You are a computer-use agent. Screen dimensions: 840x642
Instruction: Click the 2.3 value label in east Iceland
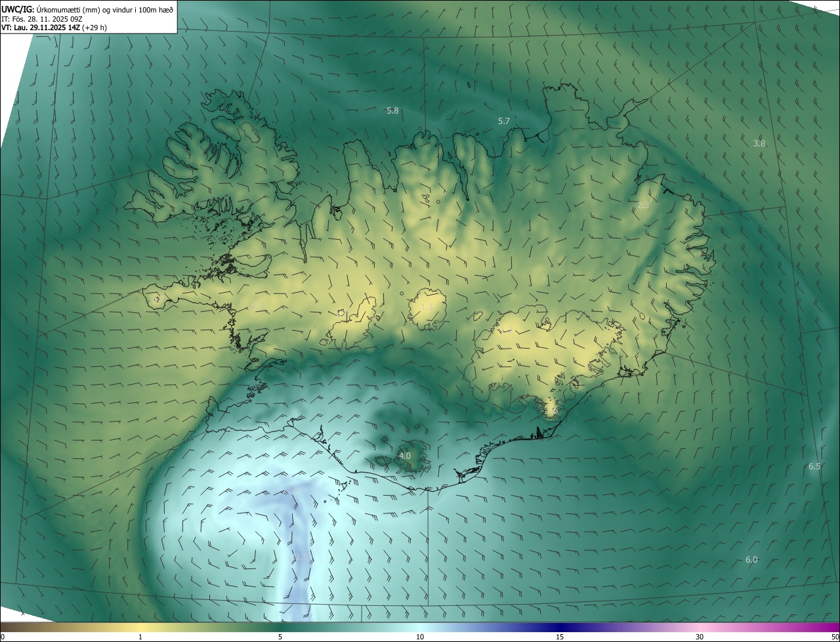pos(643,205)
